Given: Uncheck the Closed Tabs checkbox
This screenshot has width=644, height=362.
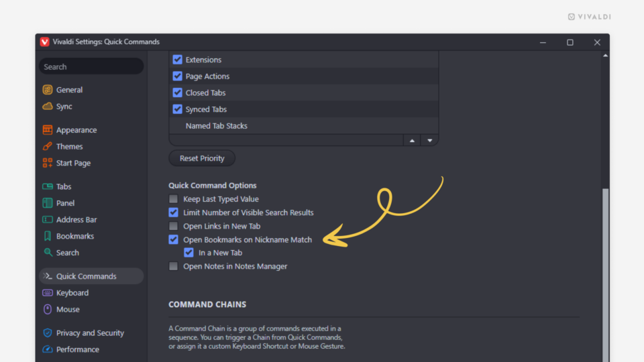Looking at the screenshot, I should pos(177,93).
